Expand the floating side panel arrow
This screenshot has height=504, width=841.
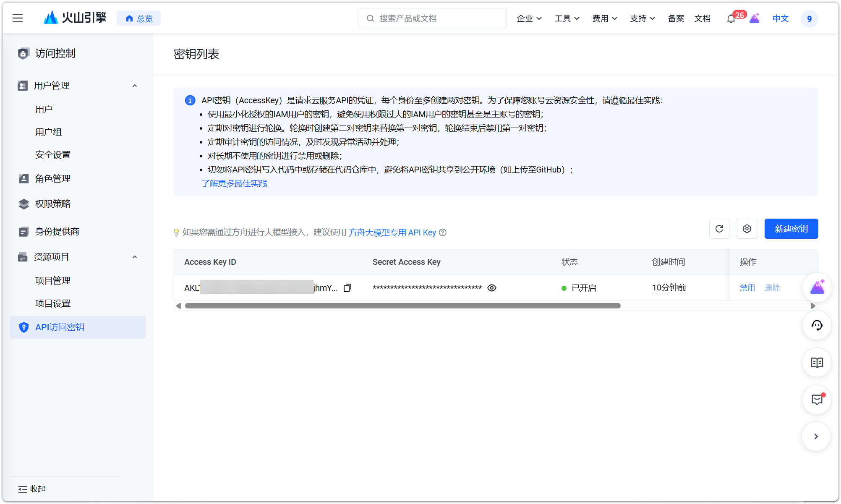tap(816, 436)
